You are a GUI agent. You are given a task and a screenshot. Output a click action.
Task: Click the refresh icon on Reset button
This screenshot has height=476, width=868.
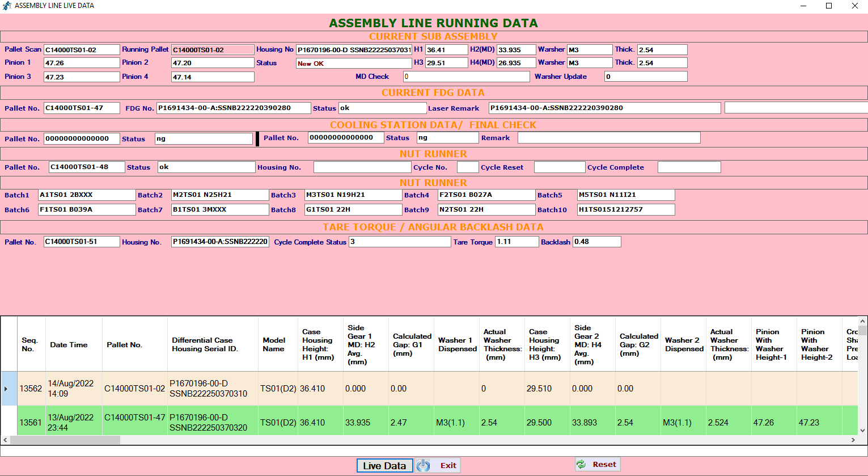[581, 464]
